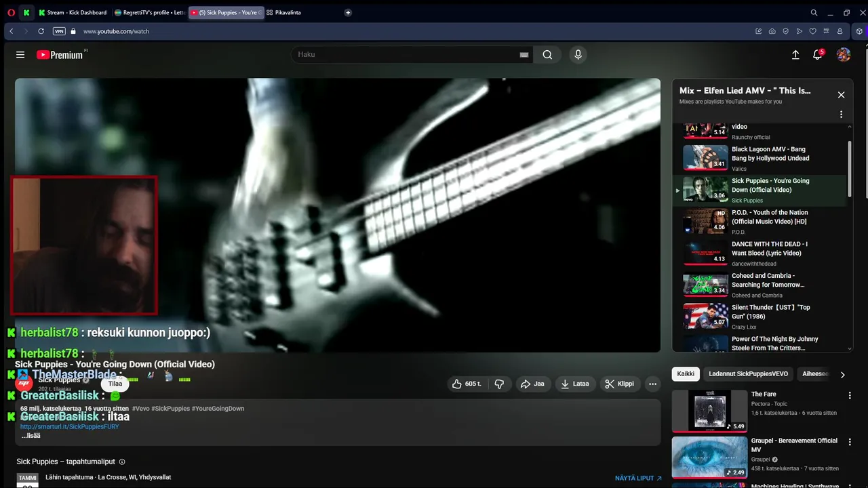Open the Flow send icon

[799, 31]
